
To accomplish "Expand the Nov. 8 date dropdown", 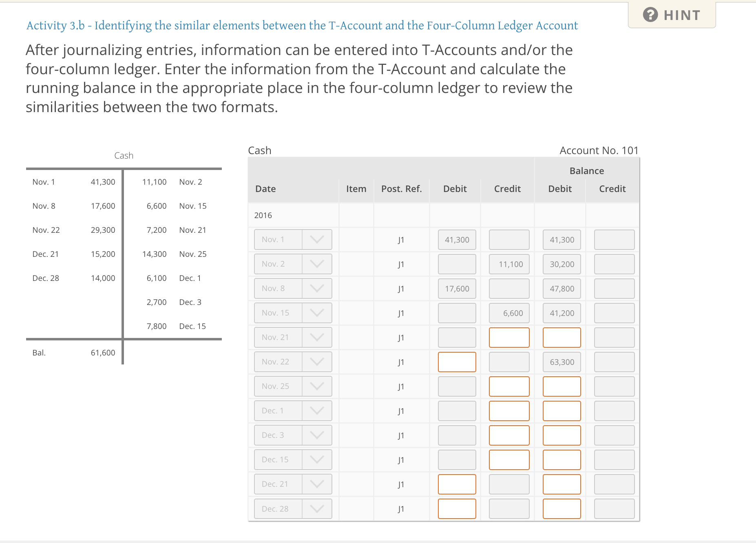I will [x=318, y=288].
